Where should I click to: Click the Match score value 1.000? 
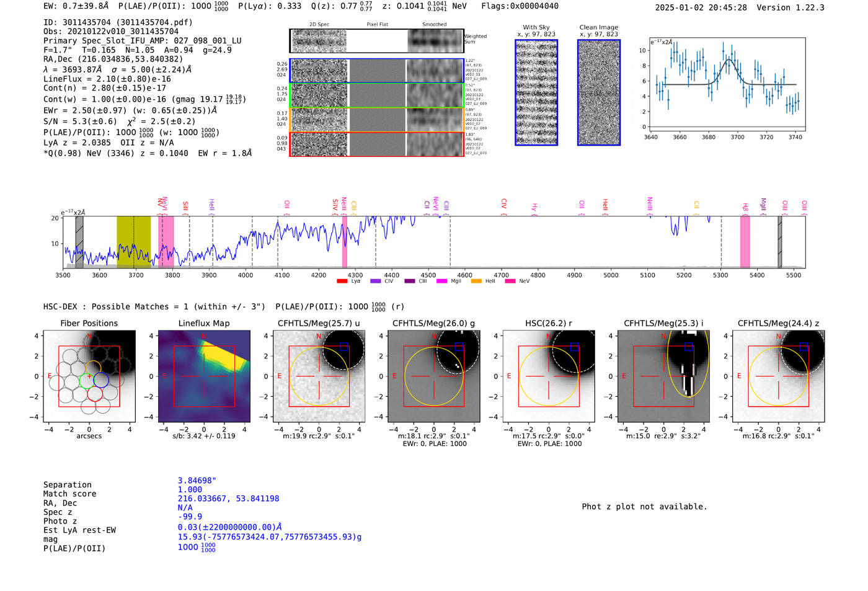point(190,490)
